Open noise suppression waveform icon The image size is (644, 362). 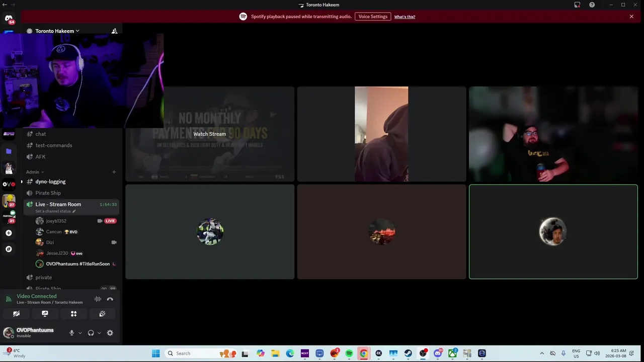(x=98, y=299)
